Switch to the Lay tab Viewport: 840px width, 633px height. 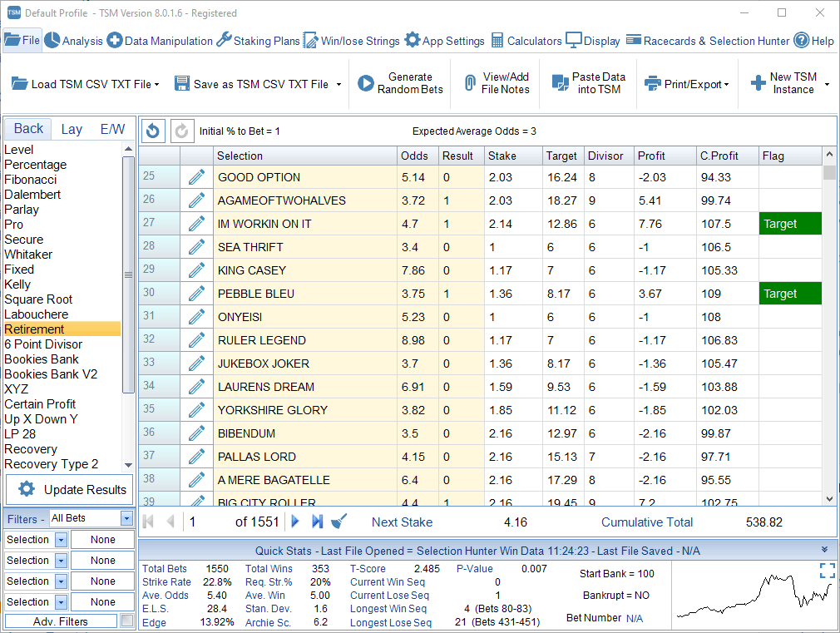coord(72,129)
